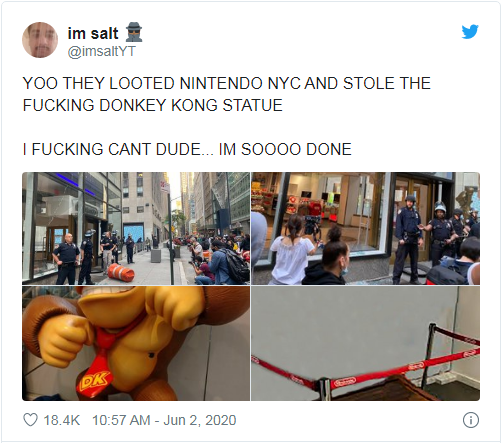Open the im salt profile avatar
The height and width of the screenshot is (443, 502).
[40, 40]
